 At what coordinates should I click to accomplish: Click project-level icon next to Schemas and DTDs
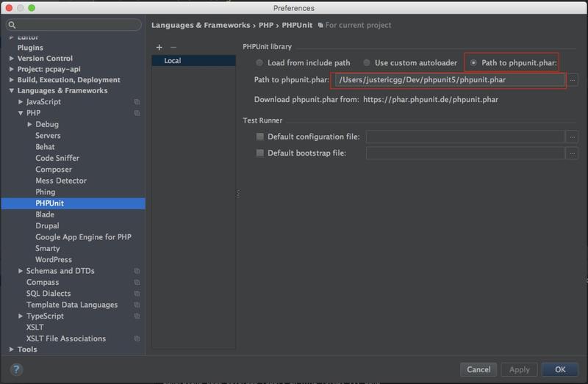pos(137,271)
